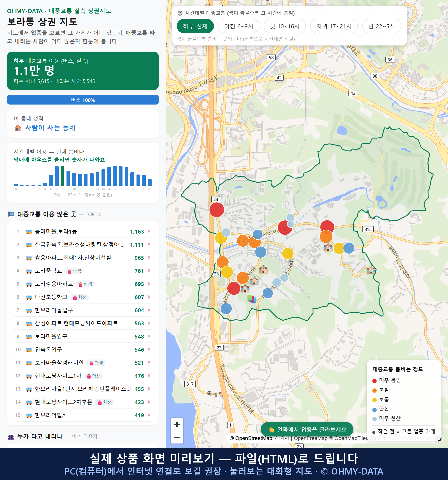The width and height of the screenshot is (448, 480).
Task: Click the red stop circle near route 23 sign
Action: tap(217, 209)
